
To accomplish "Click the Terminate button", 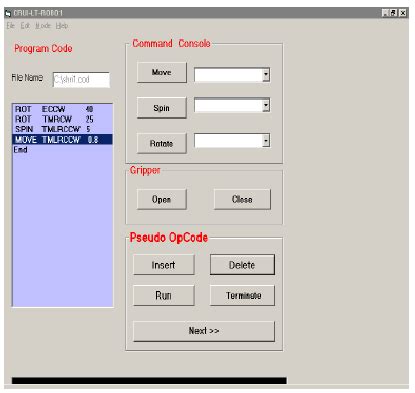I will [242, 295].
